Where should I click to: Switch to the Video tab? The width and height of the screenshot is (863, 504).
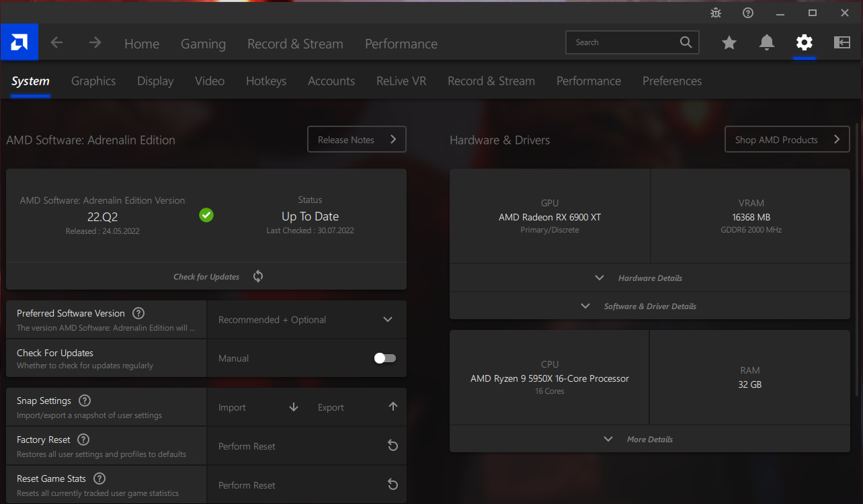coord(210,81)
